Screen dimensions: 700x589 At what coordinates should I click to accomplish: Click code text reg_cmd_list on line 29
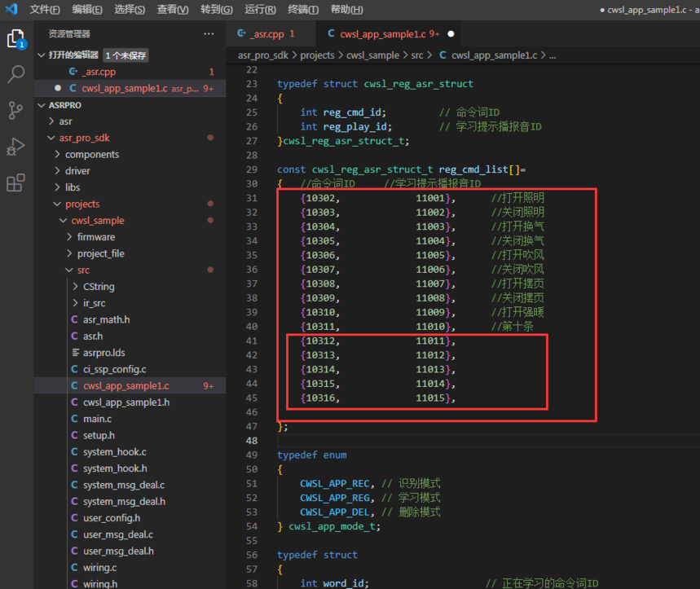tap(473, 169)
